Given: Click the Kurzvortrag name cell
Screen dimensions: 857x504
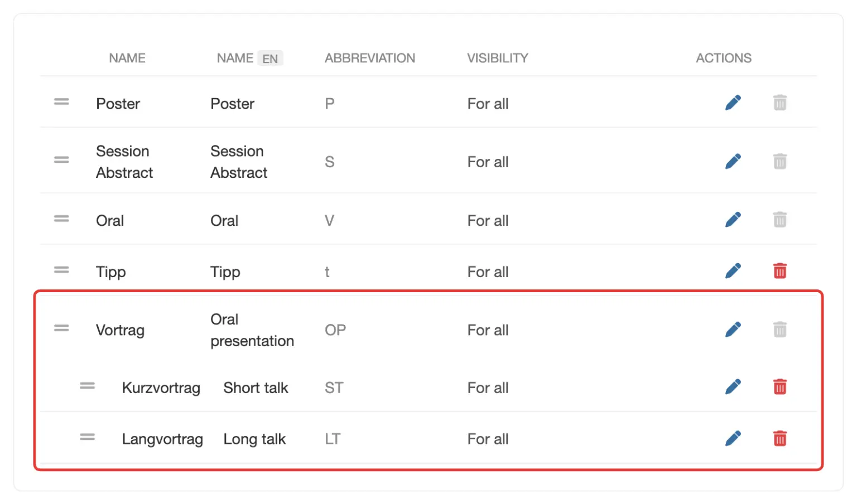Looking at the screenshot, I should coord(161,388).
